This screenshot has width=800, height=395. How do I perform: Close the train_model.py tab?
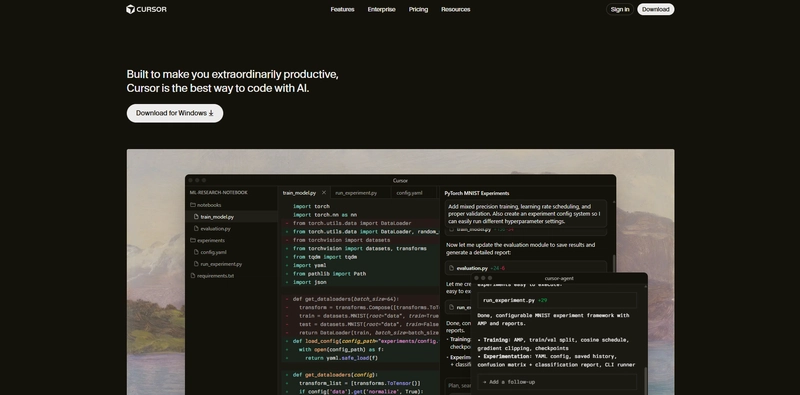pos(323,193)
